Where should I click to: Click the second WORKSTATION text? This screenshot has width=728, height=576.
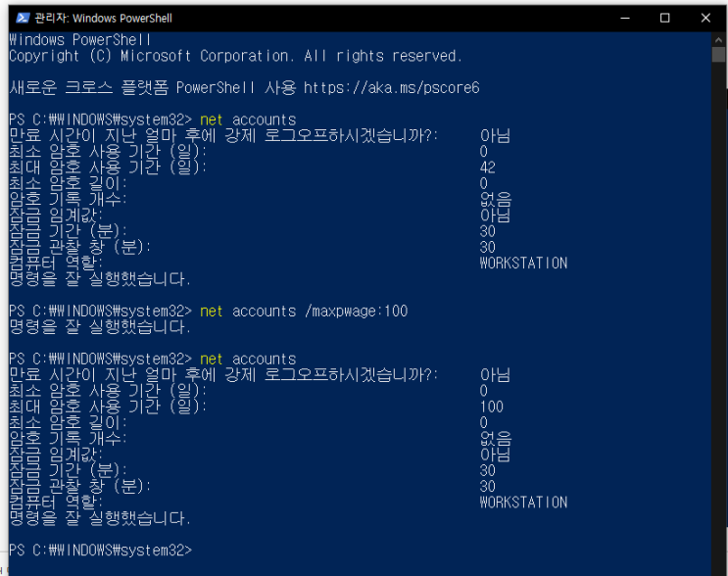pos(523,502)
